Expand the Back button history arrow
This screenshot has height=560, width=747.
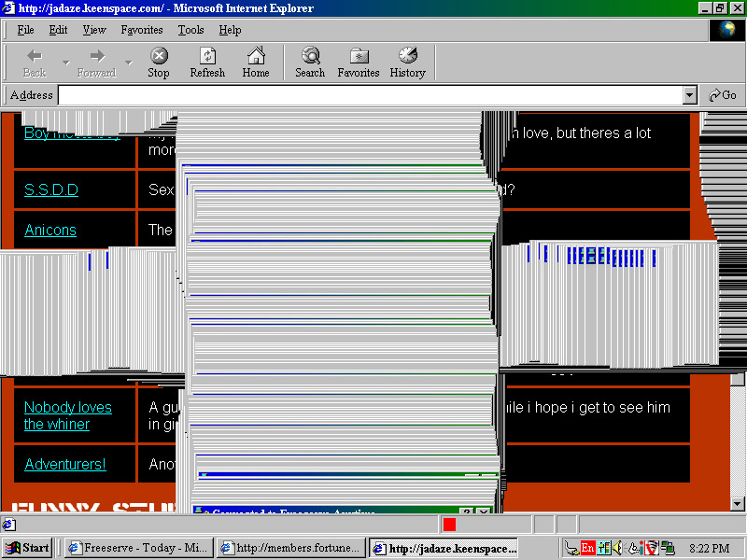65,63
